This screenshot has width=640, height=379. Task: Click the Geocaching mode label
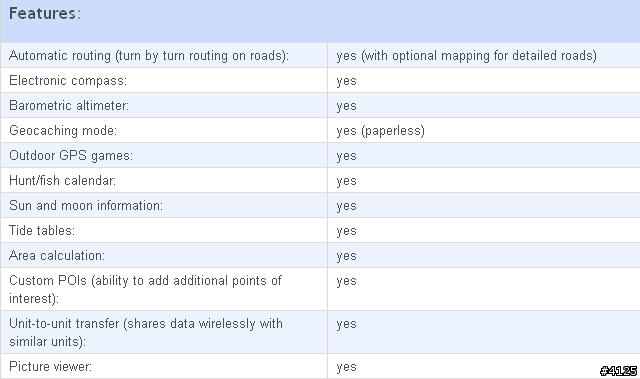pyautogui.click(x=63, y=131)
